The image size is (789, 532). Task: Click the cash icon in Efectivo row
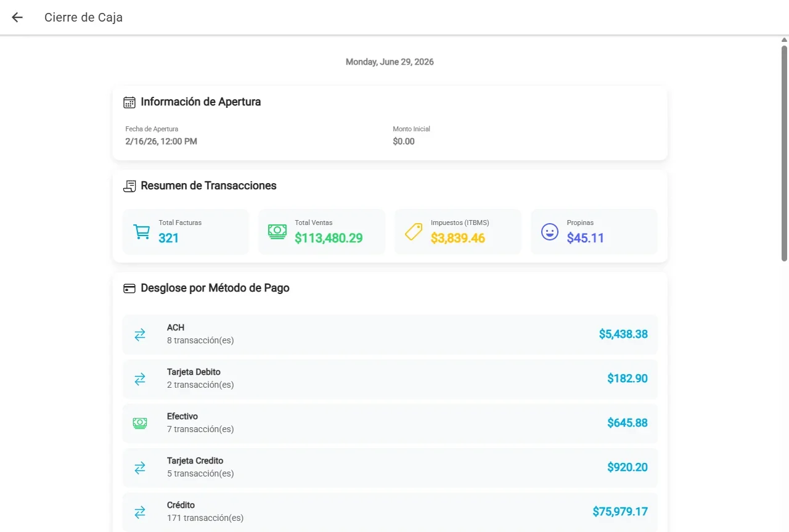[x=140, y=423]
